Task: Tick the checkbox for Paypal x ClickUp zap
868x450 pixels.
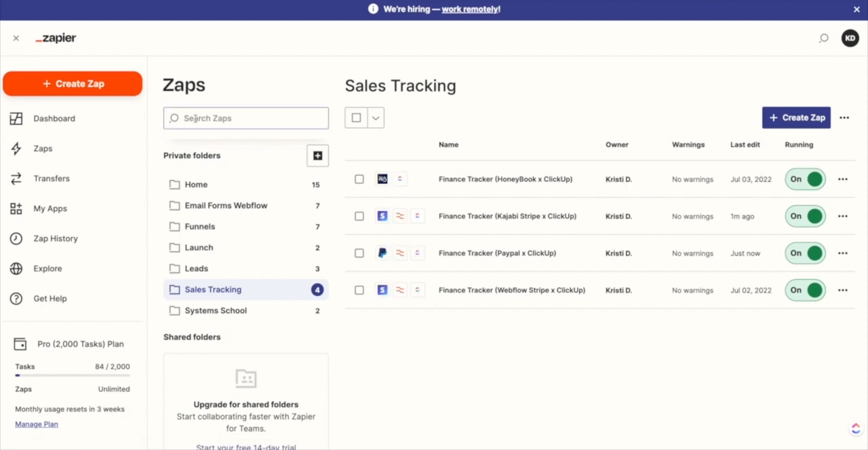Action: (359, 253)
